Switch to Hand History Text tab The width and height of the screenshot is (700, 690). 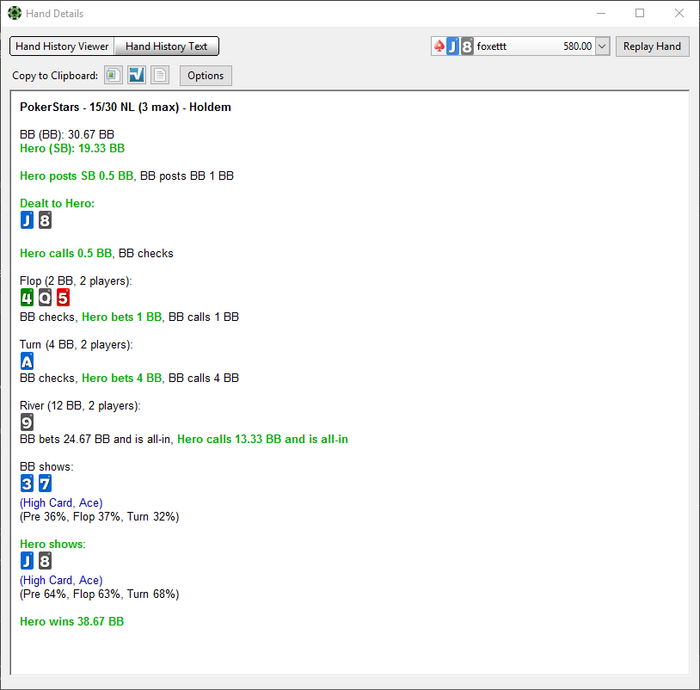pos(166,46)
